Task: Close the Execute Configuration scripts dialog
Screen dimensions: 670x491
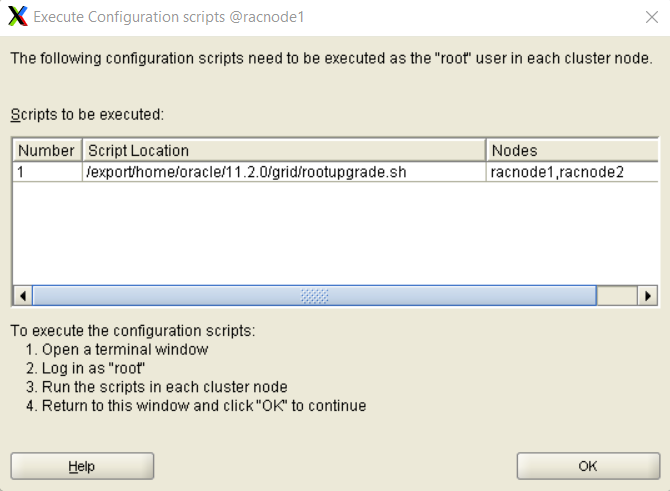Action: tap(652, 17)
